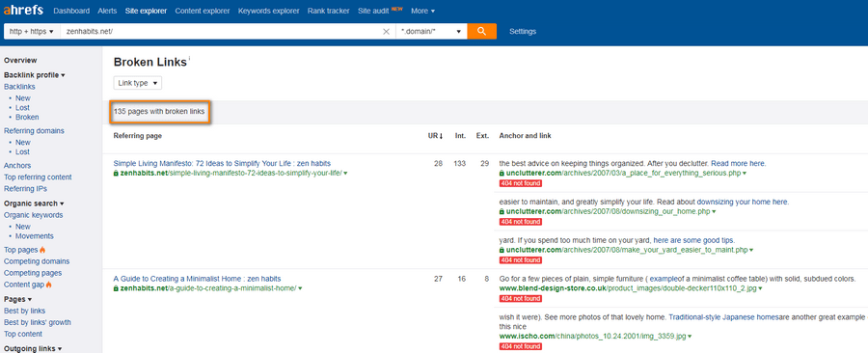Click the info icon beside Broken Links title
The image size is (868, 353).
189,58
